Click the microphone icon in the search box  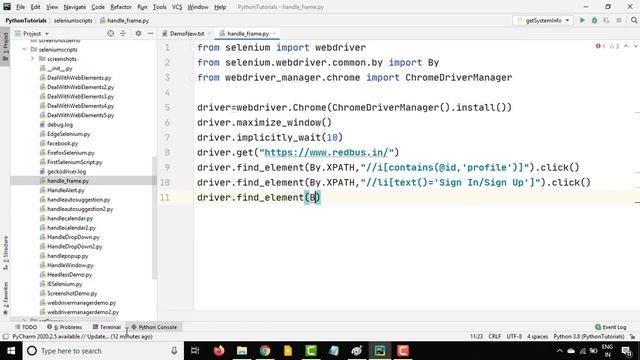[174, 351]
